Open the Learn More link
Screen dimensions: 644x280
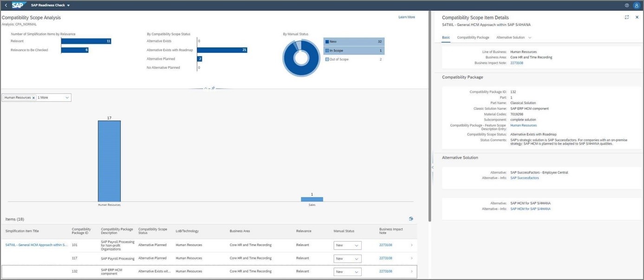406,17
